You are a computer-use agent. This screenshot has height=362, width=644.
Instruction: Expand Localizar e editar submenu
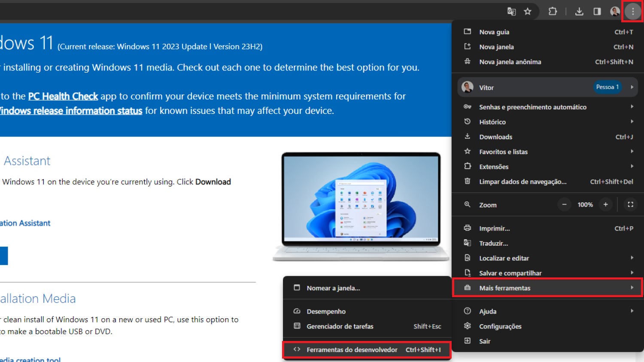(x=548, y=258)
